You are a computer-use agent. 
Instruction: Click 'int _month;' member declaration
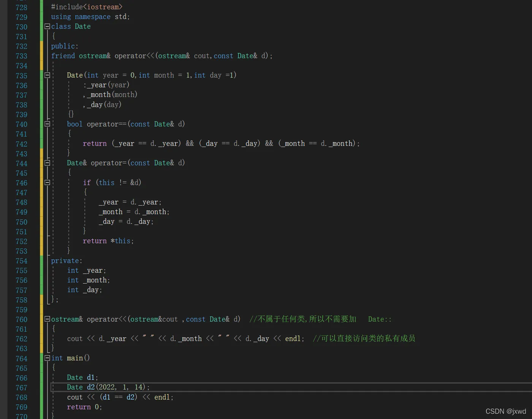(89, 280)
